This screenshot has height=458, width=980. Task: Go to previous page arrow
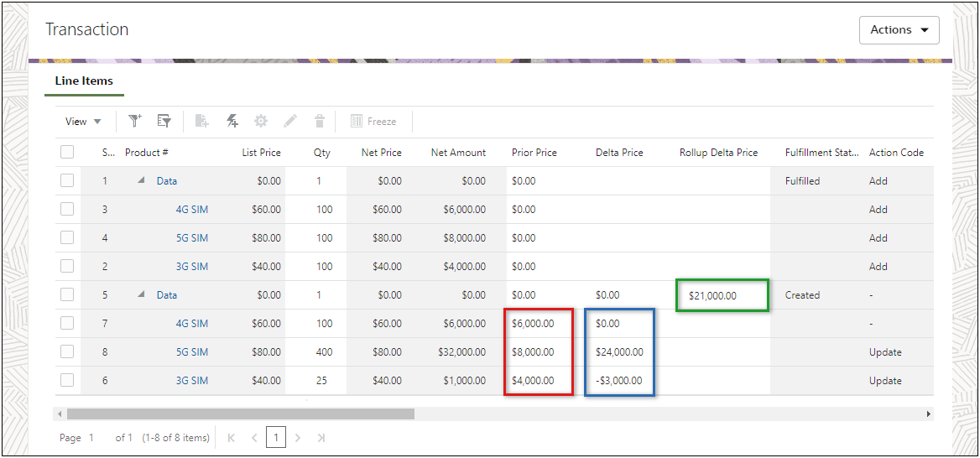coord(253,438)
